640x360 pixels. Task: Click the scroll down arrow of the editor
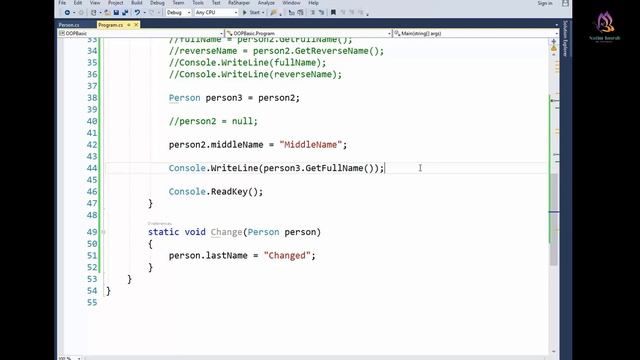click(554, 351)
